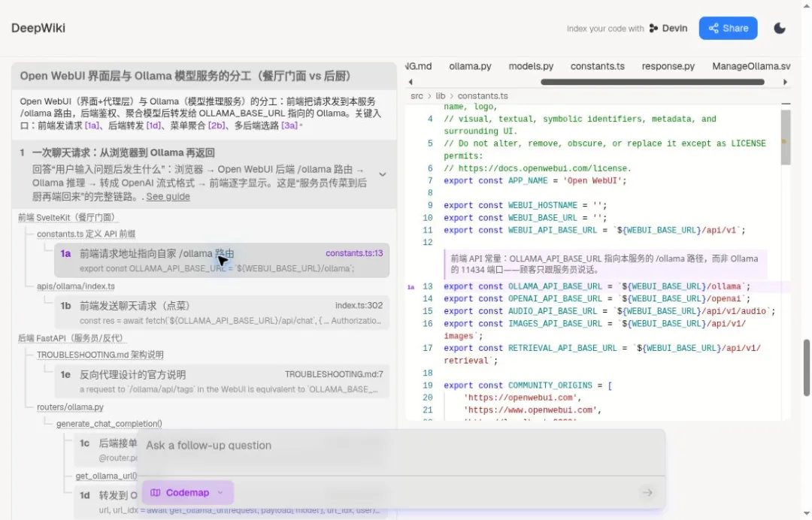
Task: Click the '前端 SvelteKit' group heading
Action: (x=68, y=217)
